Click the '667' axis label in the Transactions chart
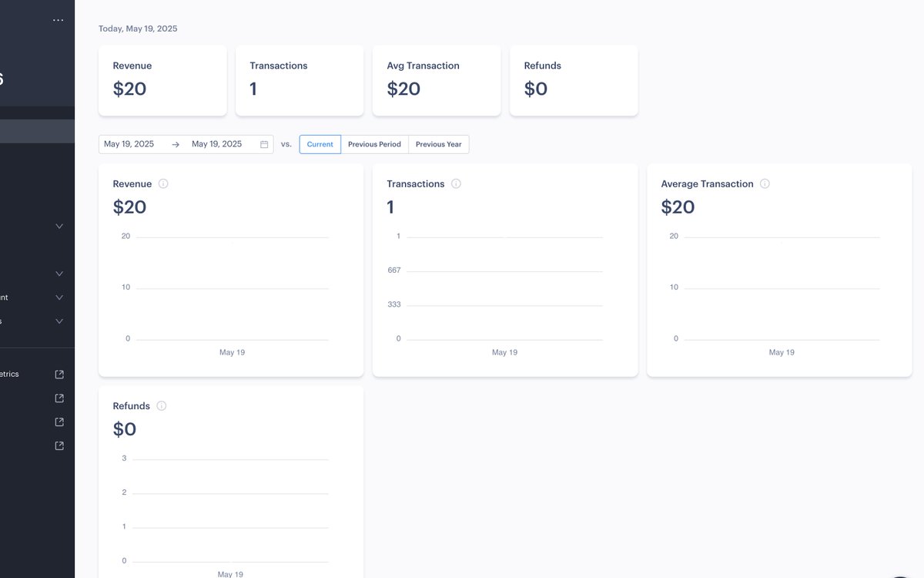924x578 pixels. pos(394,271)
